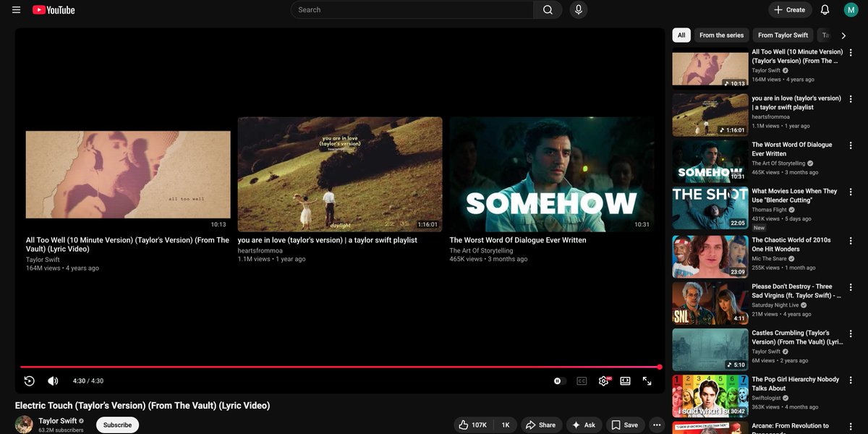Open you are in love endscreen thumbnail
The width and height of the screenshot is (868, 434).
click(x=340, y=174)
